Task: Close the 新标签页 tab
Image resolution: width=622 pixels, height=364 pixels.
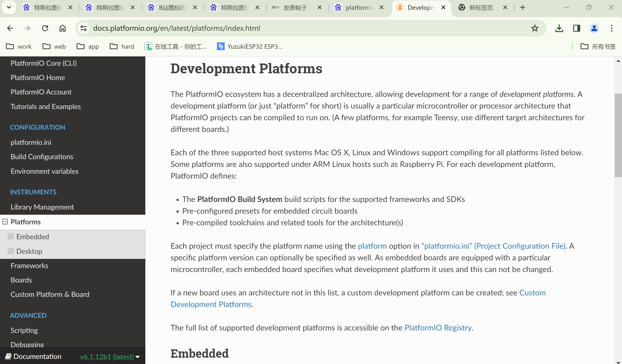Action: pyautogui.click(x=505, y=8)
